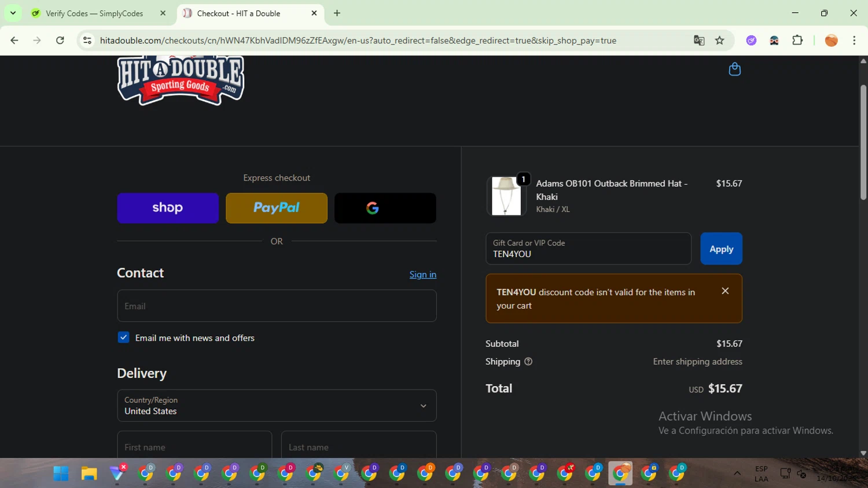868x488 pixels.
Task: Close the Checkout tab
Action: 314,13
